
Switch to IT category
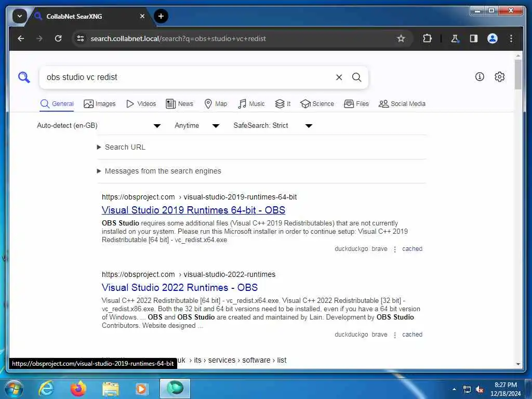283,104
